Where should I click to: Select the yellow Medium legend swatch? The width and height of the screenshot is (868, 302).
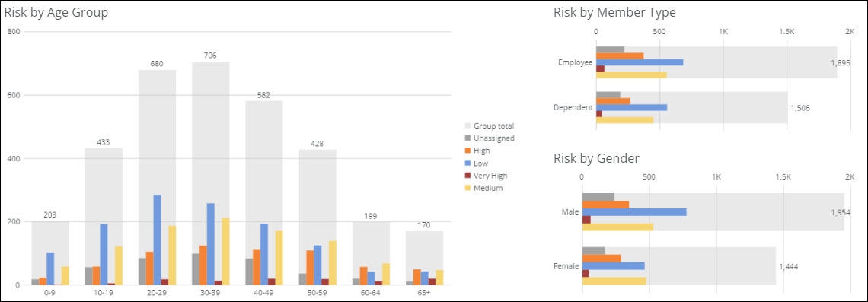point(468,188)
